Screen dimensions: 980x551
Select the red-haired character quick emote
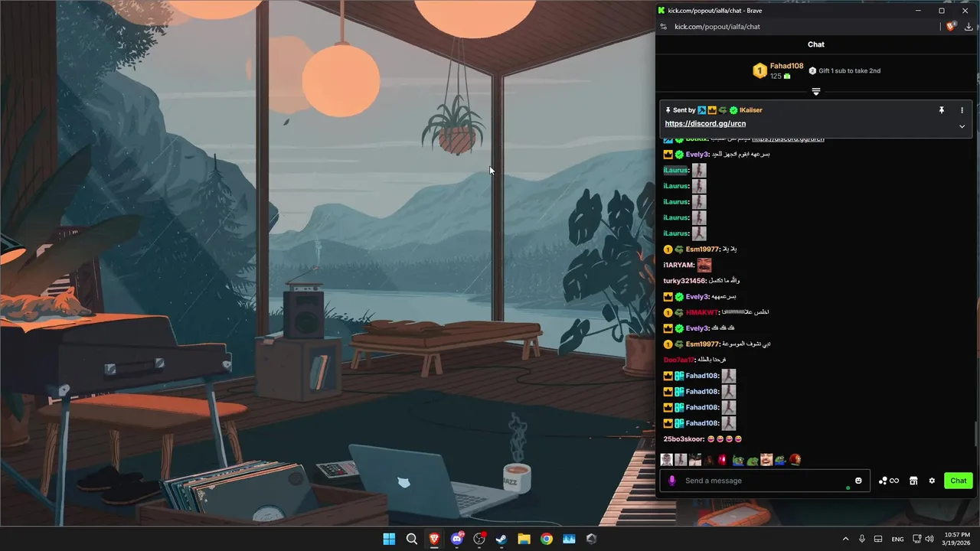pos(795,460)
